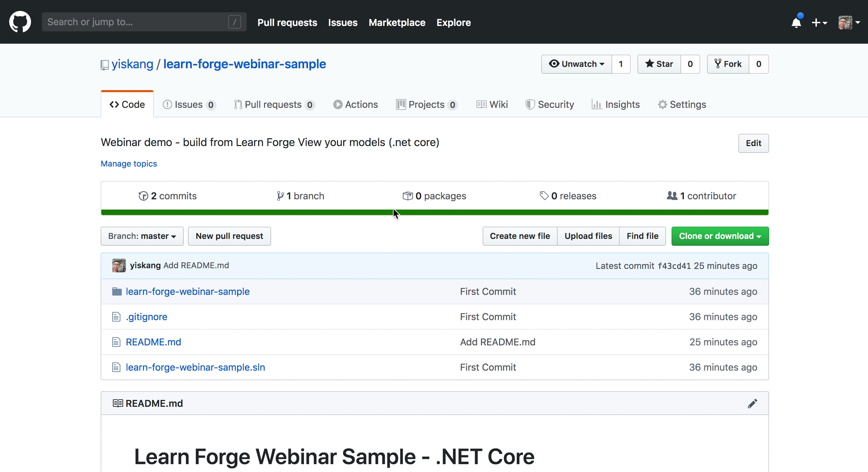Click the commits history clock icon
Screen dimensions: 868x472
[x=143, y=196]
